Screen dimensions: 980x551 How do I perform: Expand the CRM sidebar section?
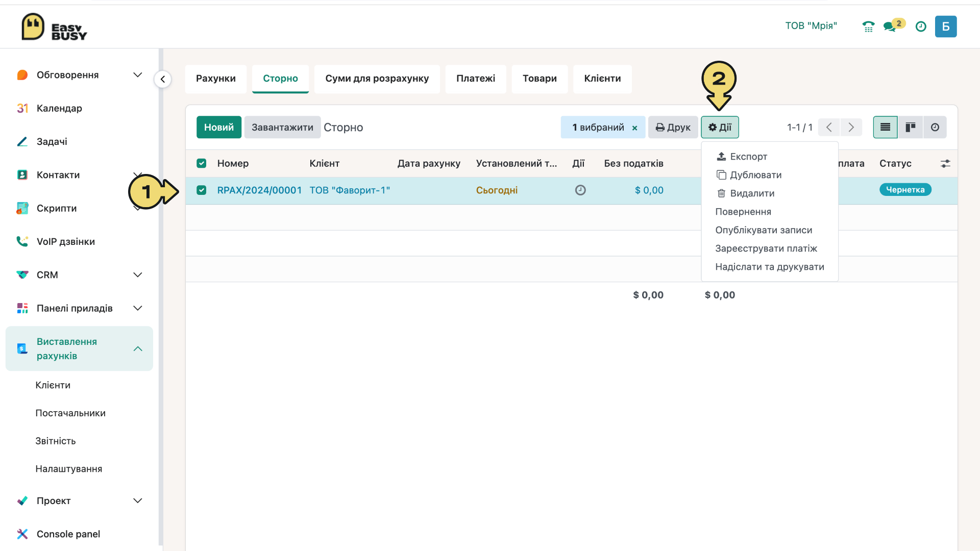[137, 275]
